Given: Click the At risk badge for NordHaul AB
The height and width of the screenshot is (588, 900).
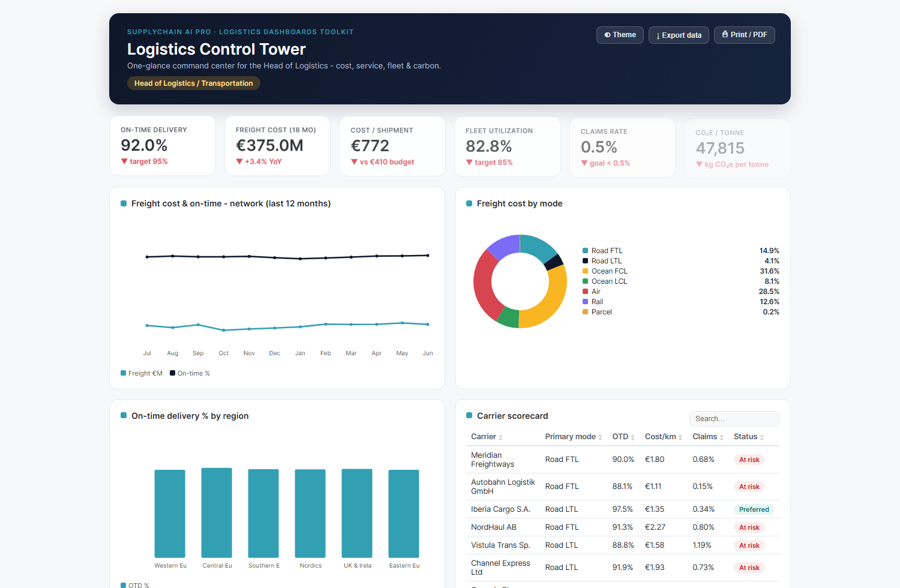Looking at the screenshot, I should (749, 527).
